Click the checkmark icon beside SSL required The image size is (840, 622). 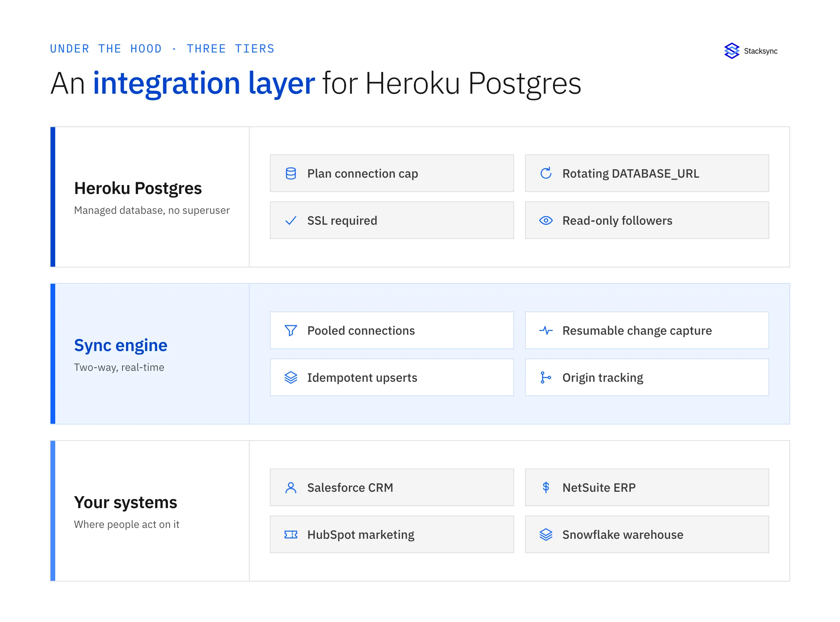tap(291, 220)
